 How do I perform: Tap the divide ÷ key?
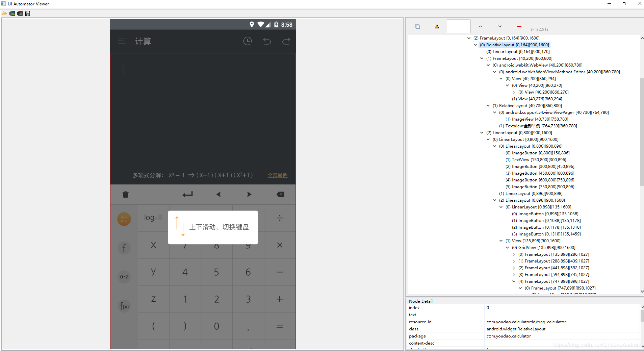tap(280, 218)
